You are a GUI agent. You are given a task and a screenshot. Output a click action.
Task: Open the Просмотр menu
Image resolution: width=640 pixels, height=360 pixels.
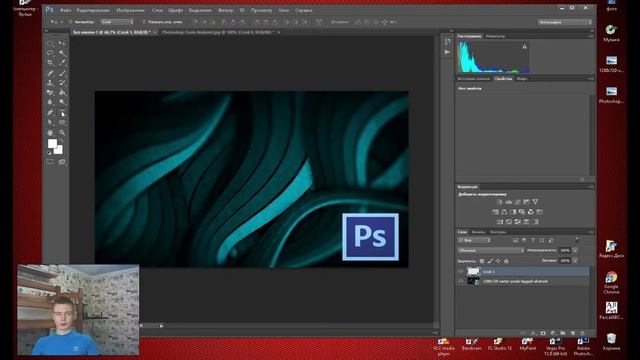click(261, 10)
